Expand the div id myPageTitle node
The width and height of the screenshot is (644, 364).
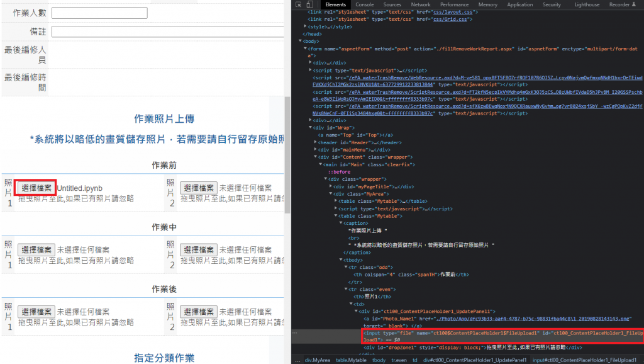tap(330, 186)
